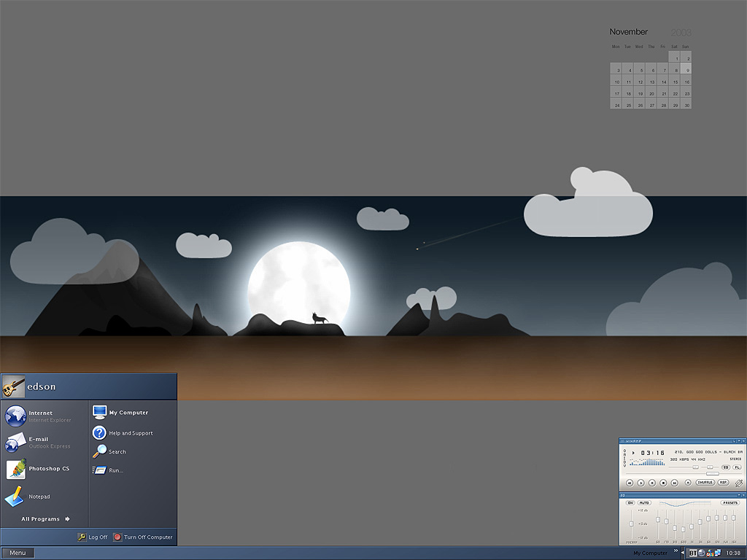
Task: Click the Winamp seek bar handle
Action: [x=713, y=474]
